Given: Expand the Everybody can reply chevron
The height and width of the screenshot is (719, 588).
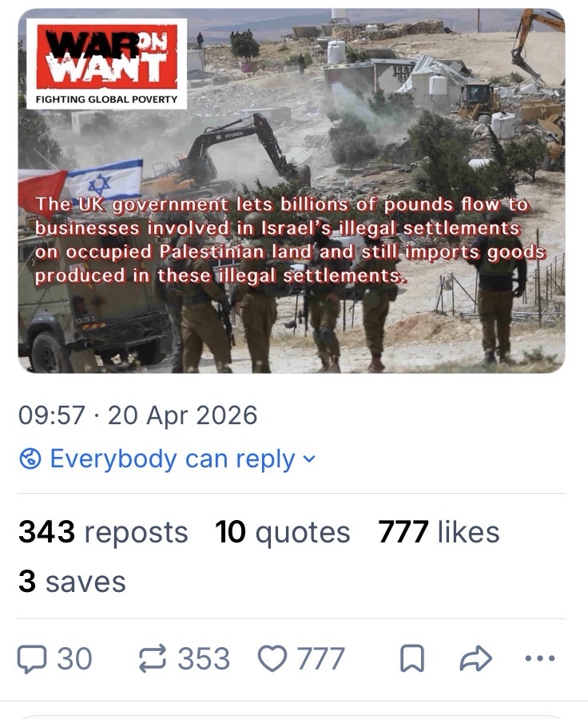Looking at the screenshot, I should tap(310, 459).
